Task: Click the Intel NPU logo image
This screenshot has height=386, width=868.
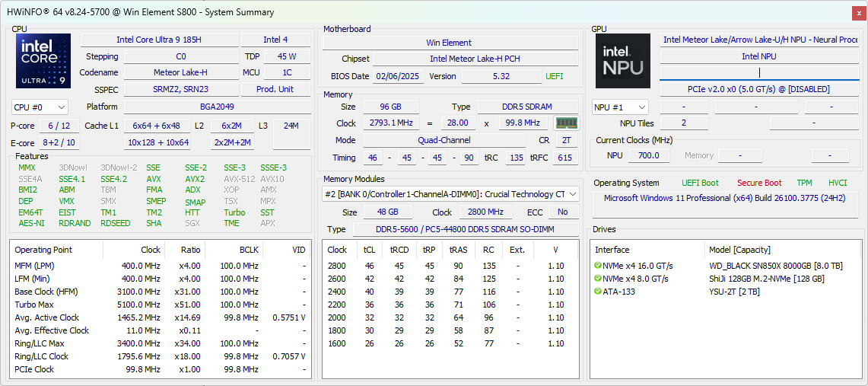Action: (623, 61)
